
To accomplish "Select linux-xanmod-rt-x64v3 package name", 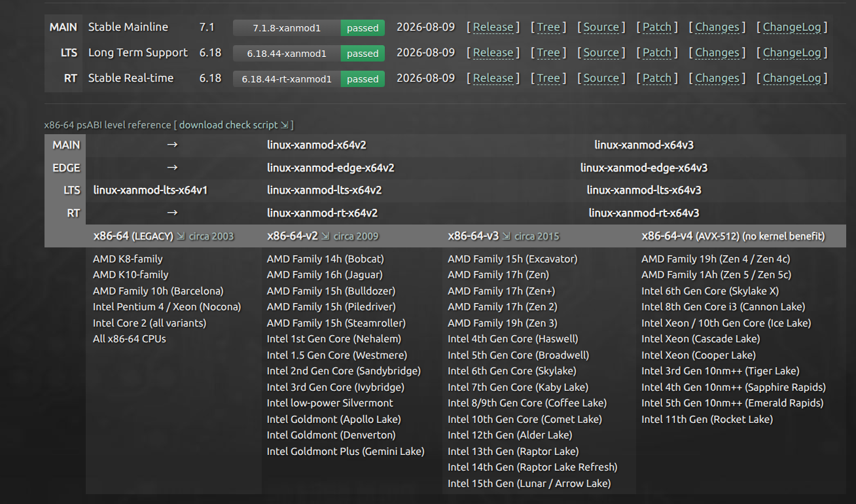I will point(644,213).
